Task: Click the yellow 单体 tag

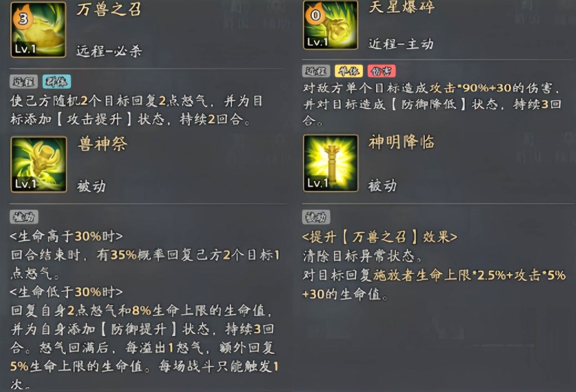Action: coord(349,71)
